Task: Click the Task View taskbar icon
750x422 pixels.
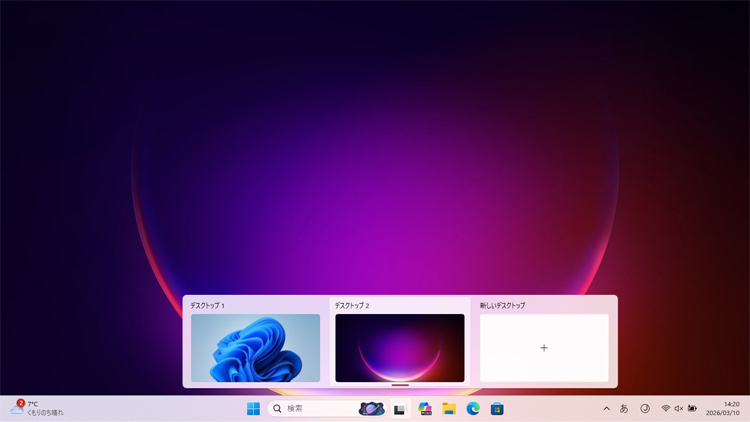Action: 399,408
